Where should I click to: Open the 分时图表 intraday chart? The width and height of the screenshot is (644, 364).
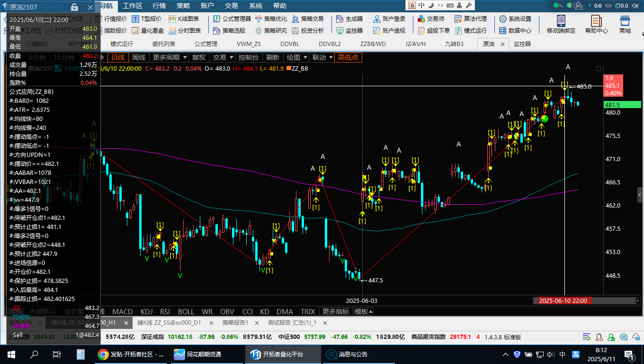pos(184,30)
